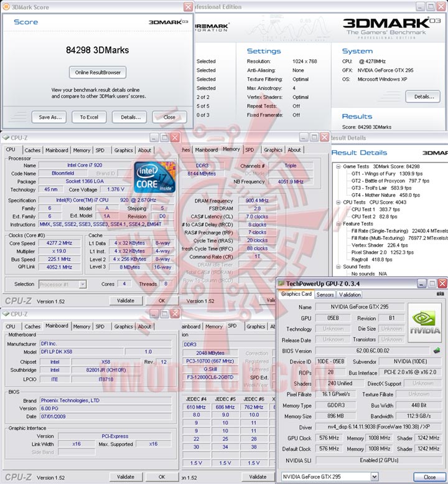Click OK in bottom CPU-Z Mainboard window

pyautogui.click(x=162, y=477)
